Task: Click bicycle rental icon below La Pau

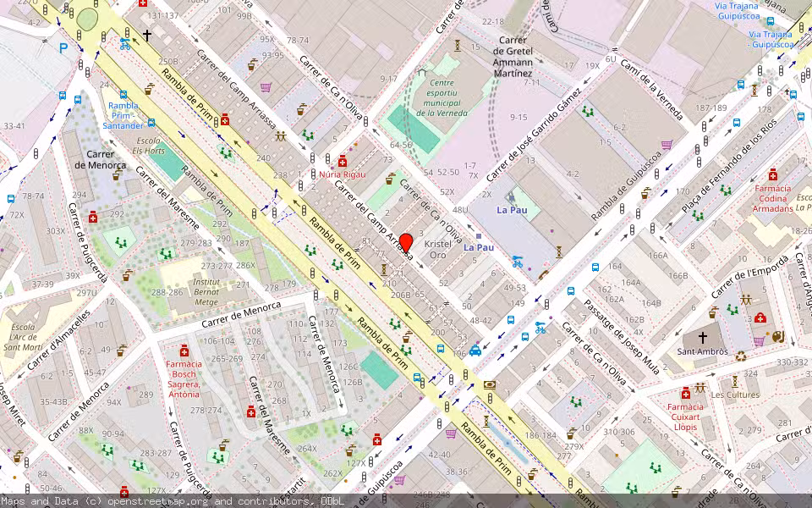Action: click(x=517, y=262)
